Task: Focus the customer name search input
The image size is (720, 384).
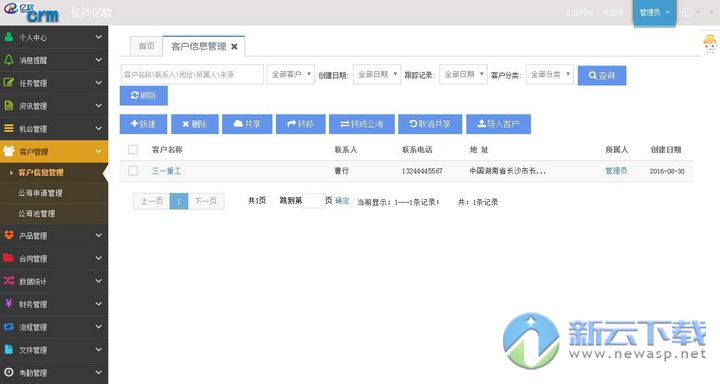Action: tap(192, 74)
